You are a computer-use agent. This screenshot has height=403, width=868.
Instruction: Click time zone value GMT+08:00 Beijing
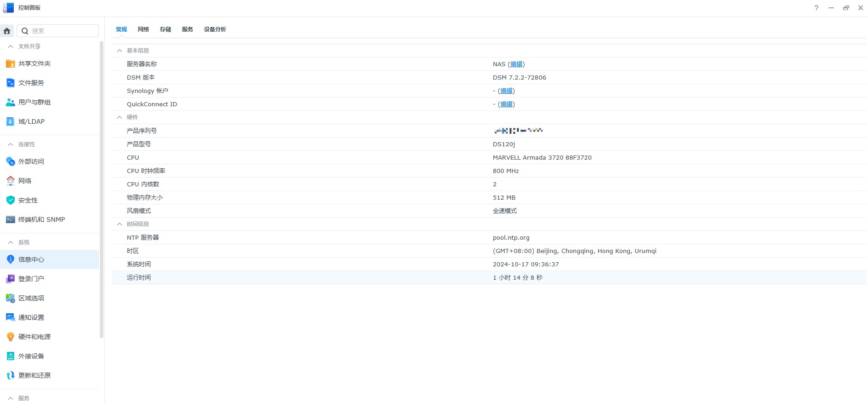tap(575, 251)
